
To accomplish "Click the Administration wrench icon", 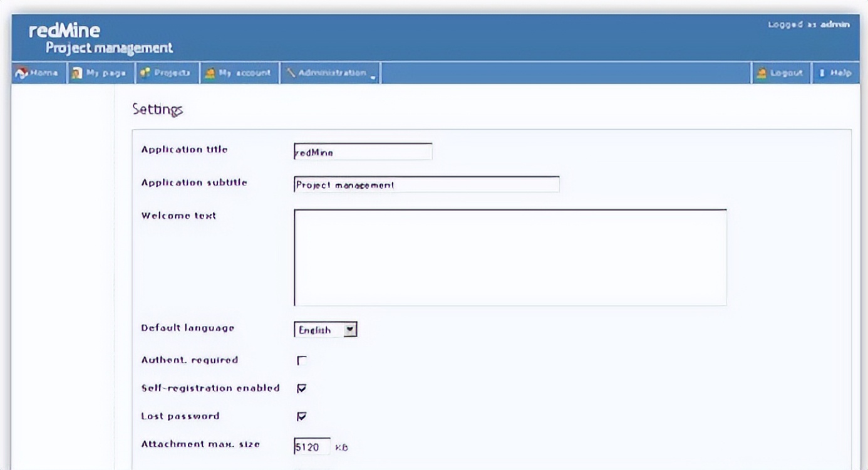I will point(291,73).
